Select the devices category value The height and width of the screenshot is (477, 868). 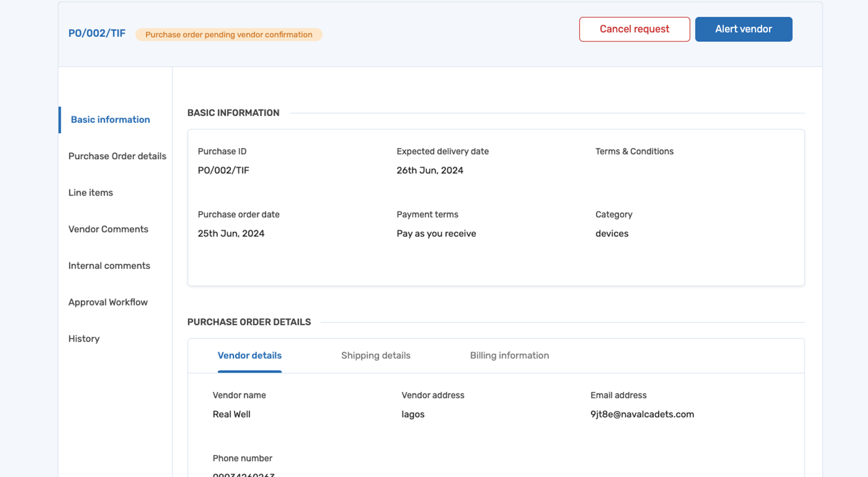pos(612,233)
